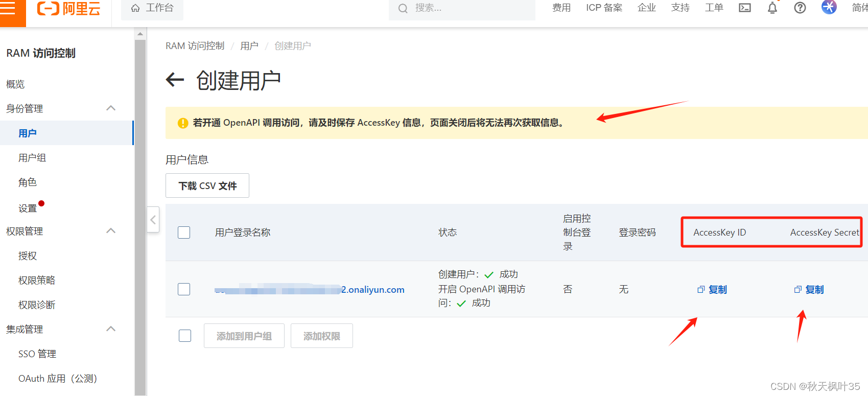
Task: Click the sidebar scrollbar up arrow
Action: click(140, 34)
